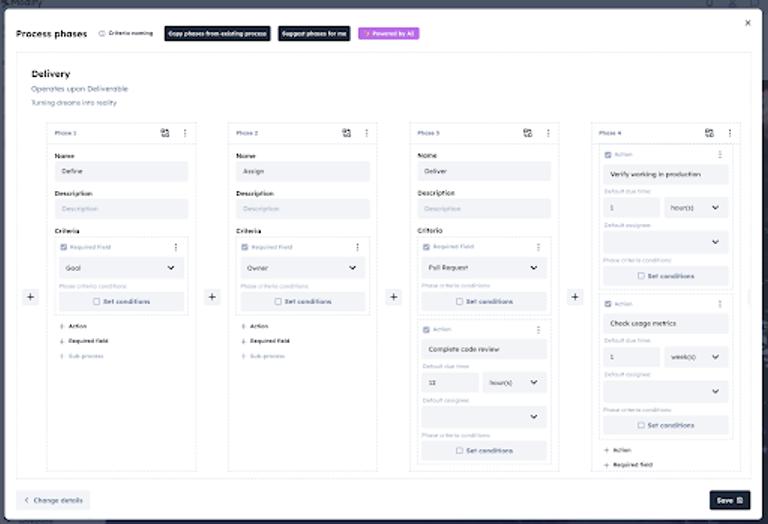Open default assignee dropdown for Complete code review
Screen dimensions: 768x524
pos(484,417)
